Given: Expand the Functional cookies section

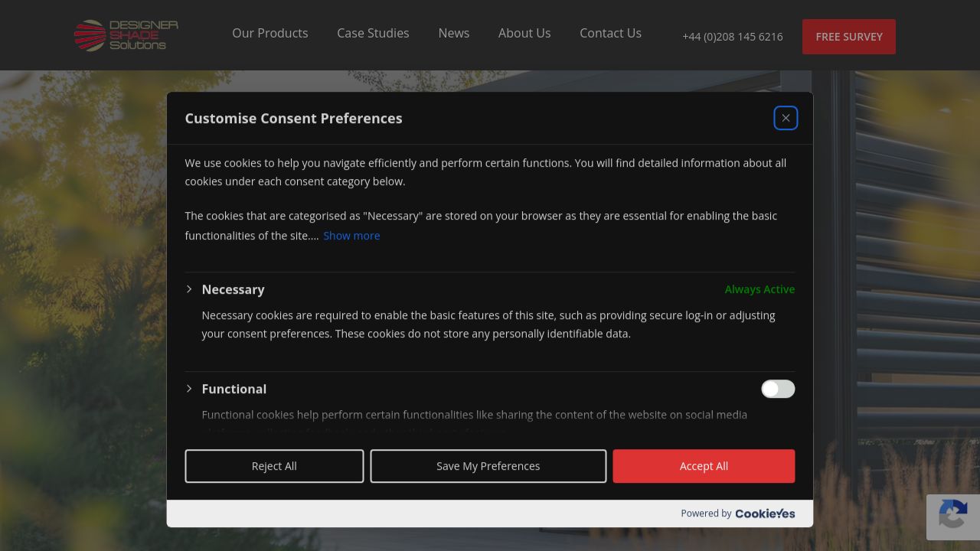Looking at the screenshot, I should (189, 389).
